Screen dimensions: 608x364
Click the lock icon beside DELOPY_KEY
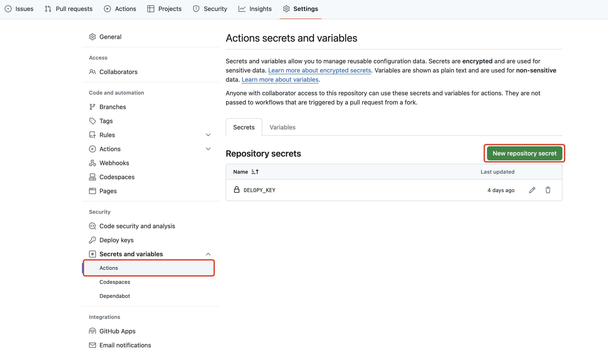tap(236, 190)
